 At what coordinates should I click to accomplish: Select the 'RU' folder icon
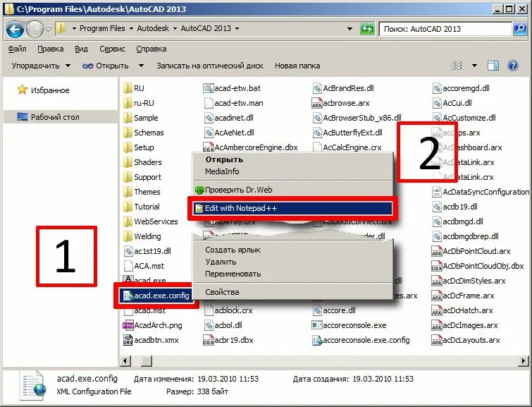pyautogui.click(x=128, y=88)
